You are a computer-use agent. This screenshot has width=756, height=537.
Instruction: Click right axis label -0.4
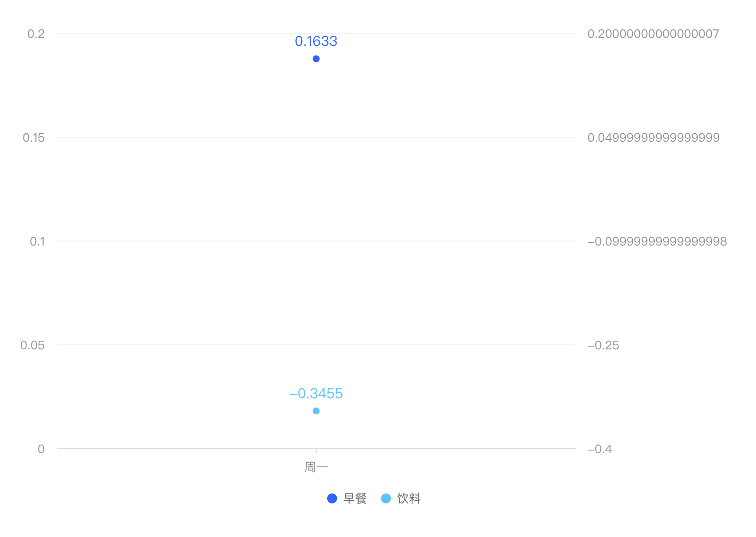point(600,449)
